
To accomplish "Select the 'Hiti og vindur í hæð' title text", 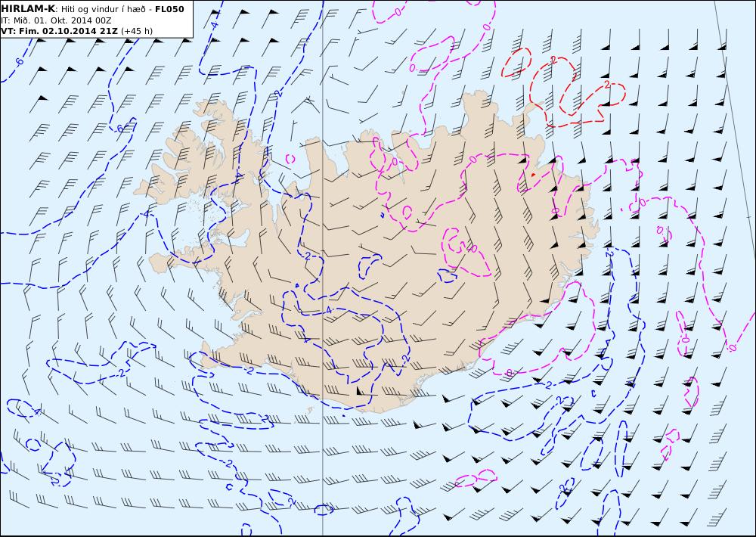I will tap(103, 9).
